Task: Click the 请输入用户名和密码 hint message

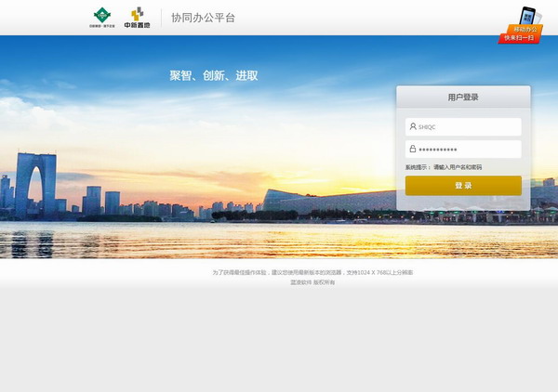Action: [x=458, y=167]
